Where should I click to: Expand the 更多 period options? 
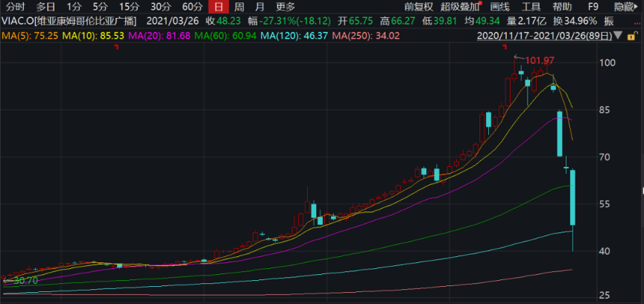pyautogui.click(x=285, y=6)
